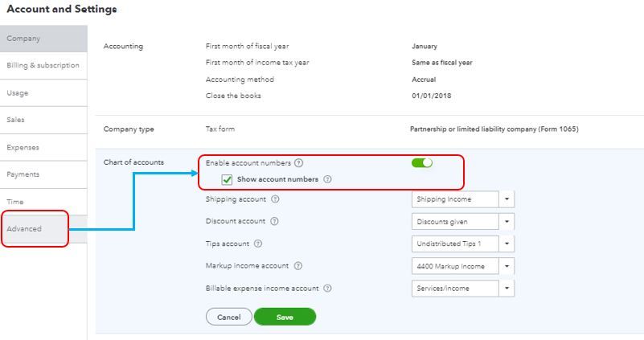Open the 4400 Markup Income dropdown

pos(507,266)
